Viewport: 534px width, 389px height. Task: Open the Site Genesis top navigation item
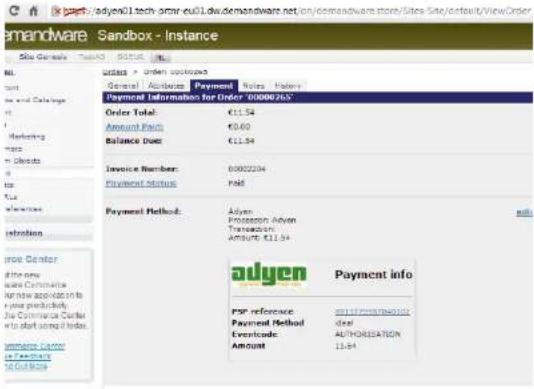tap(43, 57)
